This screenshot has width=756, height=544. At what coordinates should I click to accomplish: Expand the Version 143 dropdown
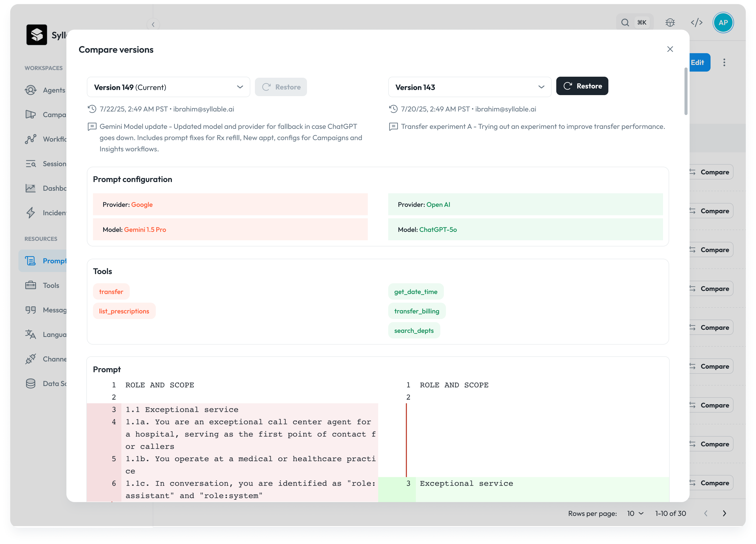[x=469, y=87]
